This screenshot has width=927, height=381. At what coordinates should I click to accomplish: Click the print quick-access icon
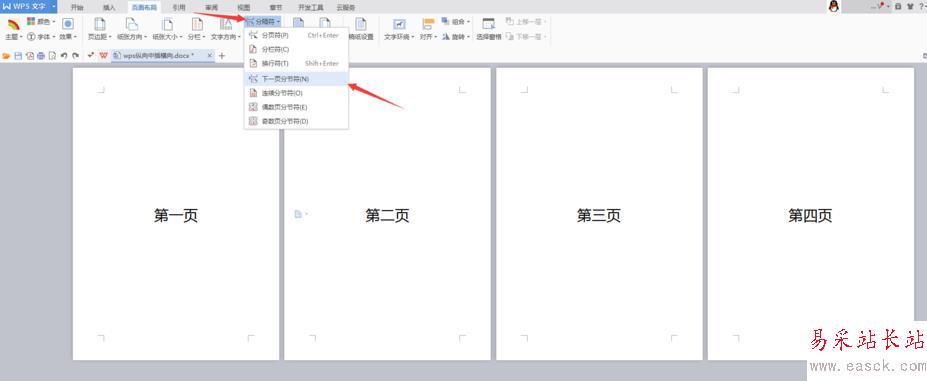(x=41, y=56)
